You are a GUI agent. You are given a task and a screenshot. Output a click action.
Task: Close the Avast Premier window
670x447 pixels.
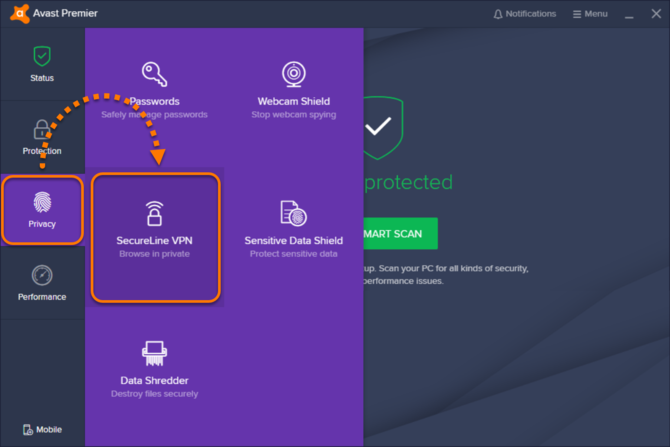point(654,14)
